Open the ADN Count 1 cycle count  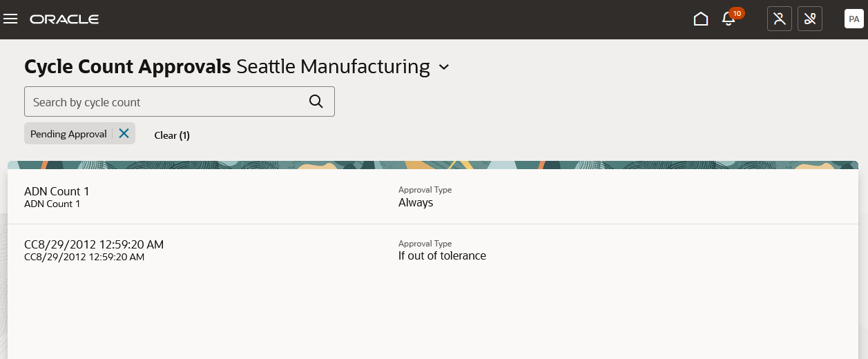(57, 191)
